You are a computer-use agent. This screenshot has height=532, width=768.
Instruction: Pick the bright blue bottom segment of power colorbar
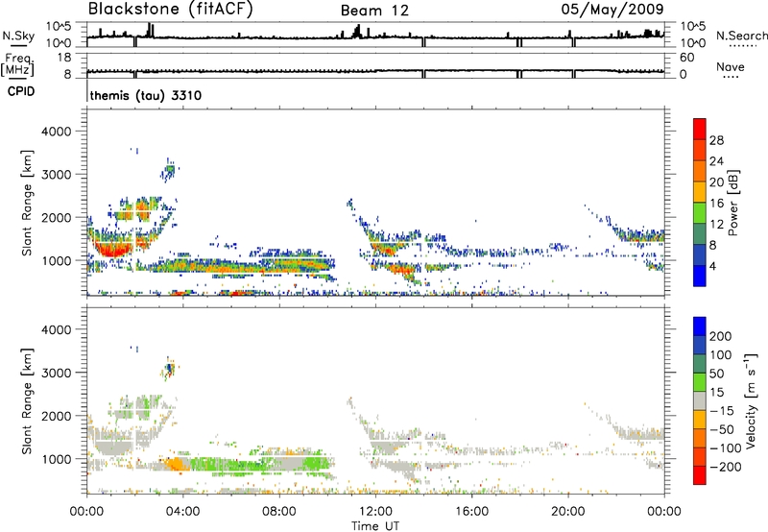coord(700,276)
